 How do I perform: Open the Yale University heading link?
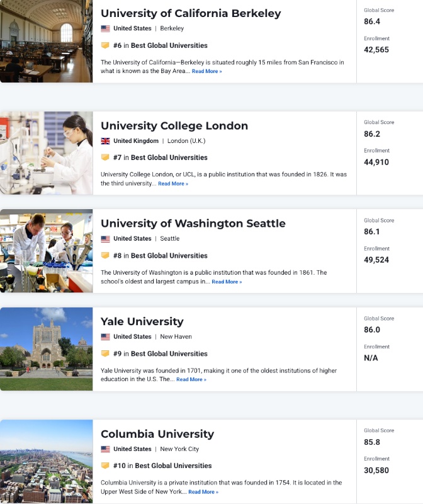coord(142,321)
